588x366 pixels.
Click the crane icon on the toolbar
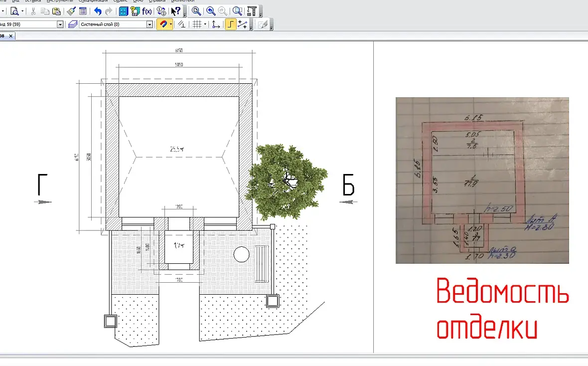252,11
